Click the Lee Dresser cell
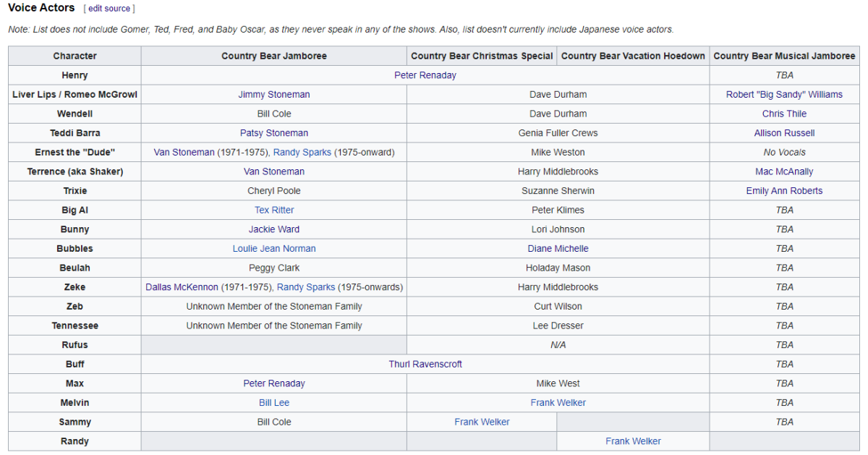The height and width of the screenshot is (455, 868). 558,326
